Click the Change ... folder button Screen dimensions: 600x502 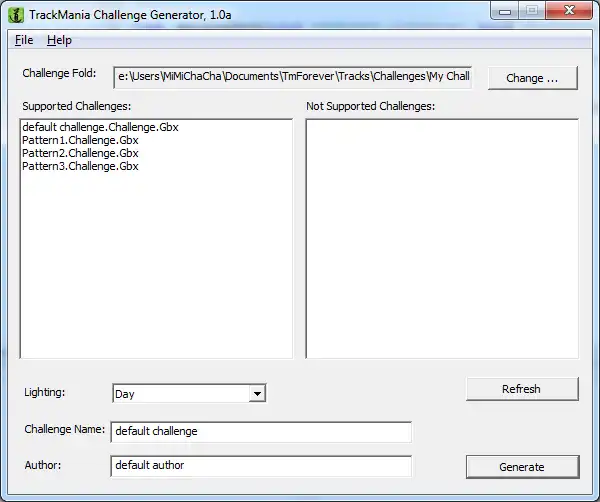[533, 78]
